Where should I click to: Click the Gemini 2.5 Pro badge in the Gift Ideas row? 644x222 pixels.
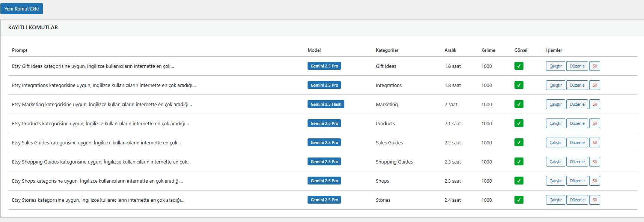click(324, 66)
